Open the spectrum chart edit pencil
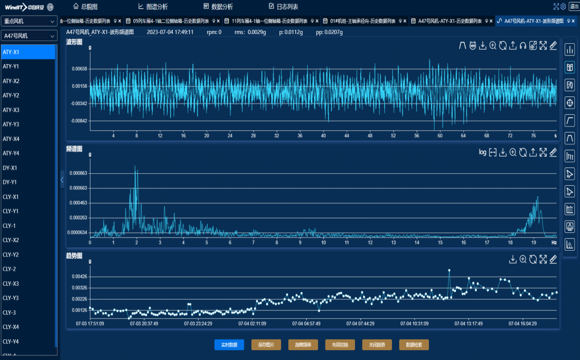Viewport: 580px width, 360px height. coord(553,152)
